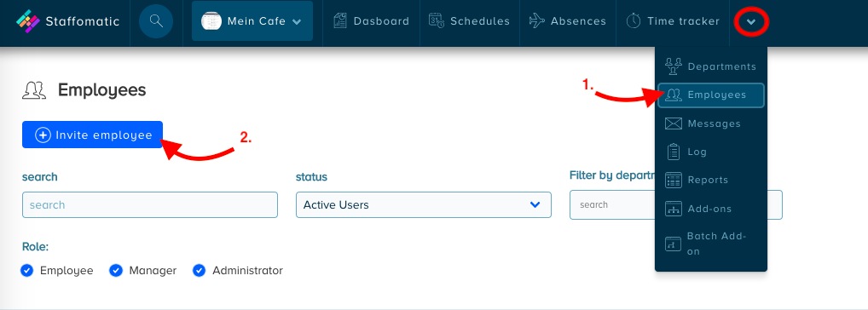The image size is (868, 310).
Task: Click the Dasboard chart icon
Action: click(340, 21)
